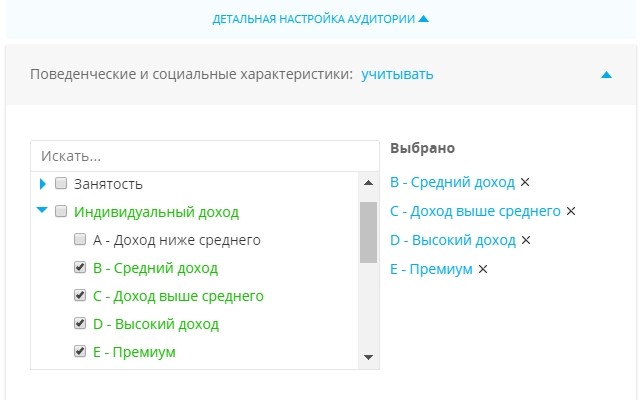
Task: Check the "Занятость" checkbox
Action: point(61,183)
